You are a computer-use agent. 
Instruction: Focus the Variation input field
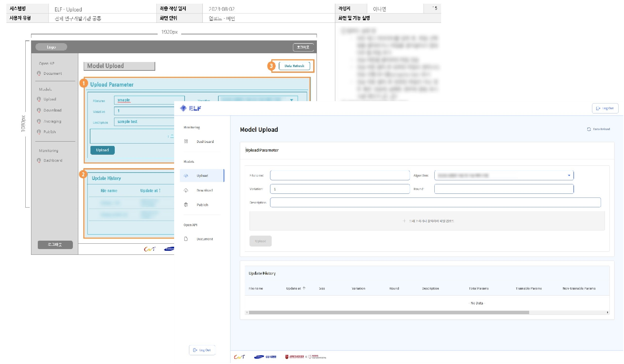[340, 189]
